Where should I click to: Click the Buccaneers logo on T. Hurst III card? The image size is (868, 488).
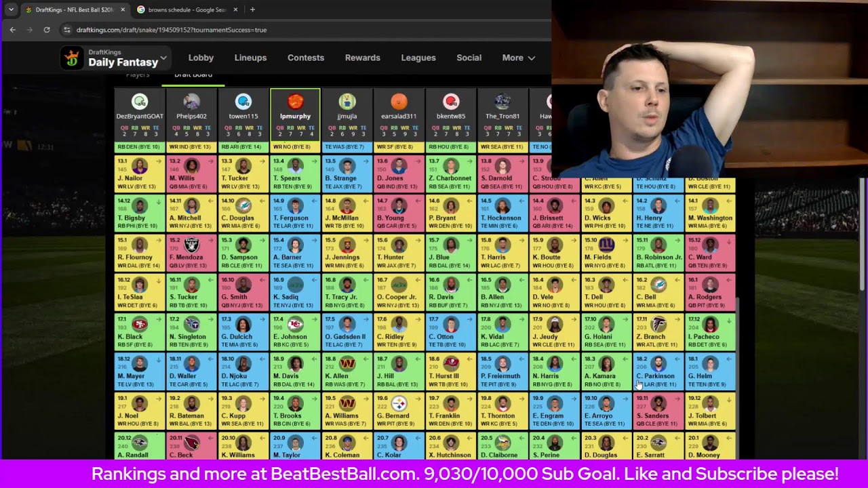[451, 363]
